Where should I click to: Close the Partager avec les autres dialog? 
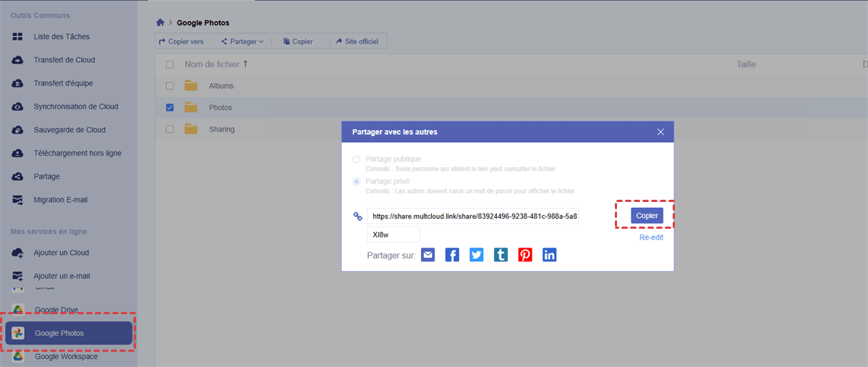point(660,132)
